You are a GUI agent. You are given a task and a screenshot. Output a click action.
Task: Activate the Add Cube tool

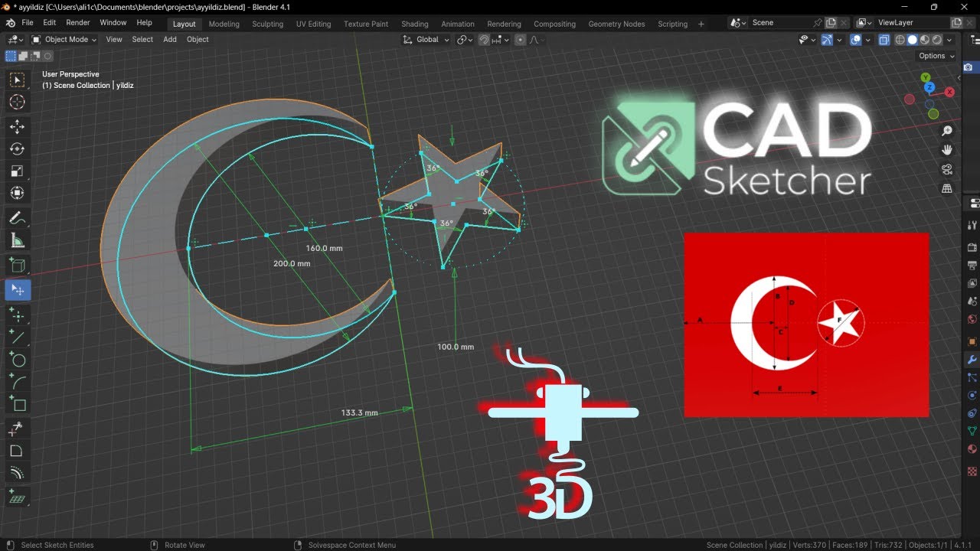tap(17, 266)
